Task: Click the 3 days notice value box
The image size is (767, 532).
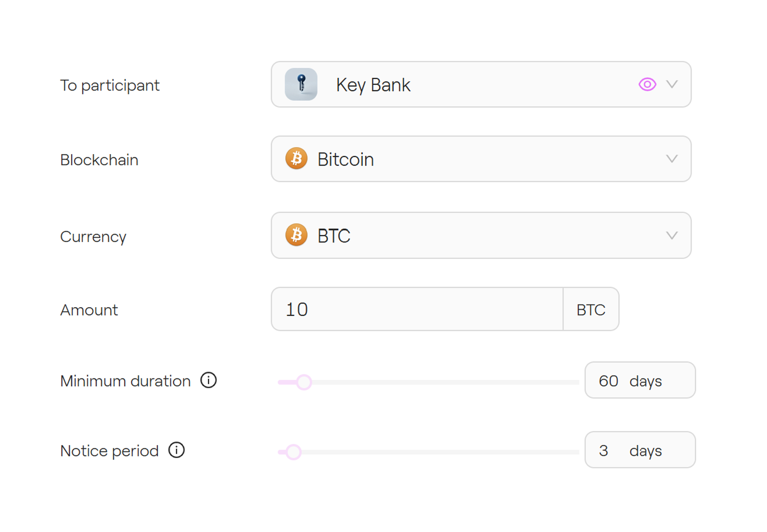Action: (x=639, y=450)
